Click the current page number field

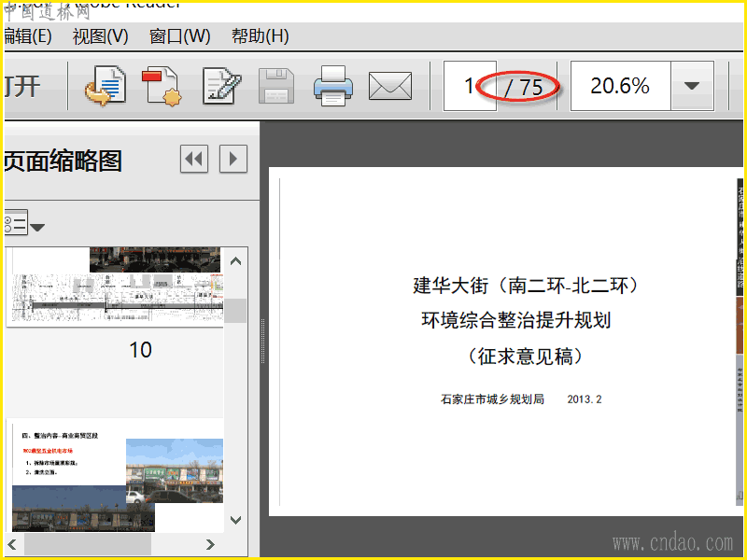[470, 86]
